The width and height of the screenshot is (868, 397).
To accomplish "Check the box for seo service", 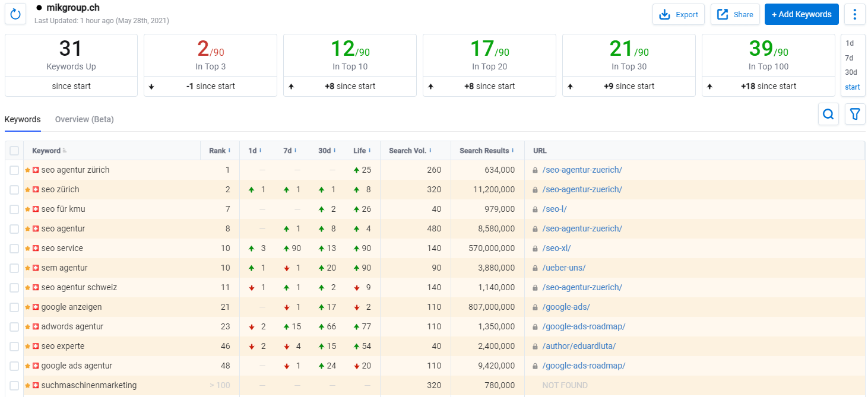I will pyautogui.click(x=14, y=248).
